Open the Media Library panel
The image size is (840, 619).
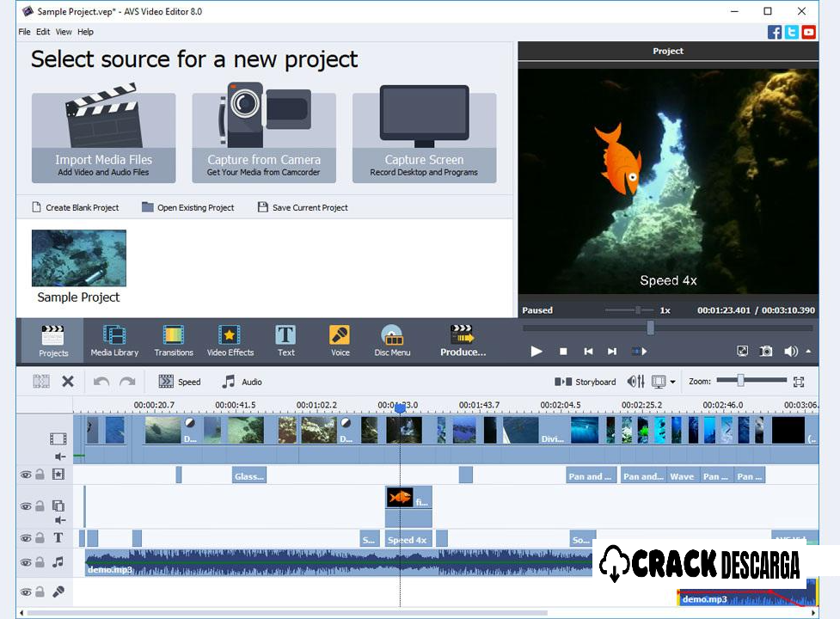114,340
